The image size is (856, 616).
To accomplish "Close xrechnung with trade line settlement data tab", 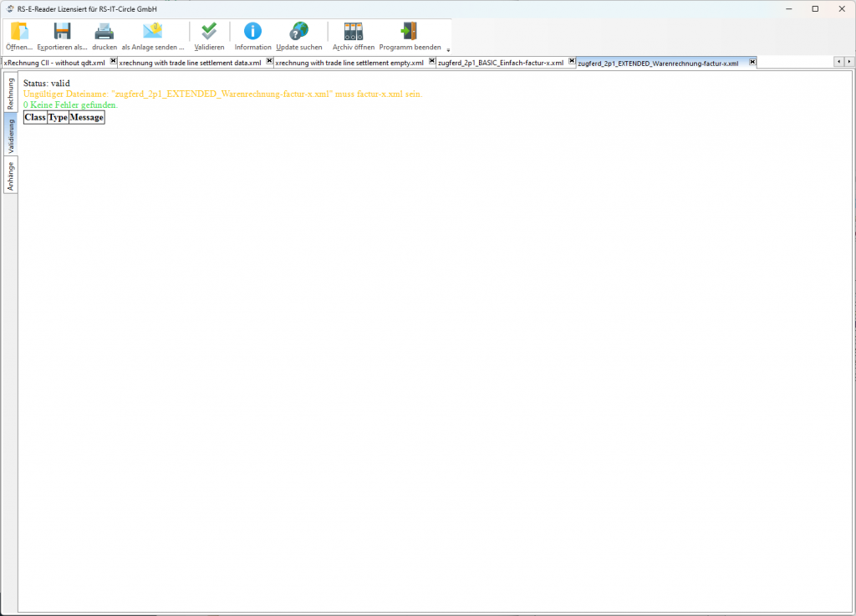I will pos(269,62).
